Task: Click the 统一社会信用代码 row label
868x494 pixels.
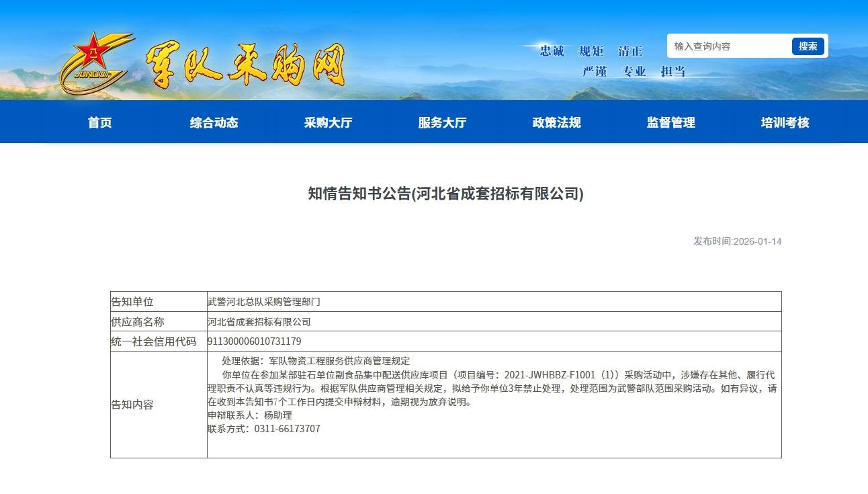Action: (154, 341)
